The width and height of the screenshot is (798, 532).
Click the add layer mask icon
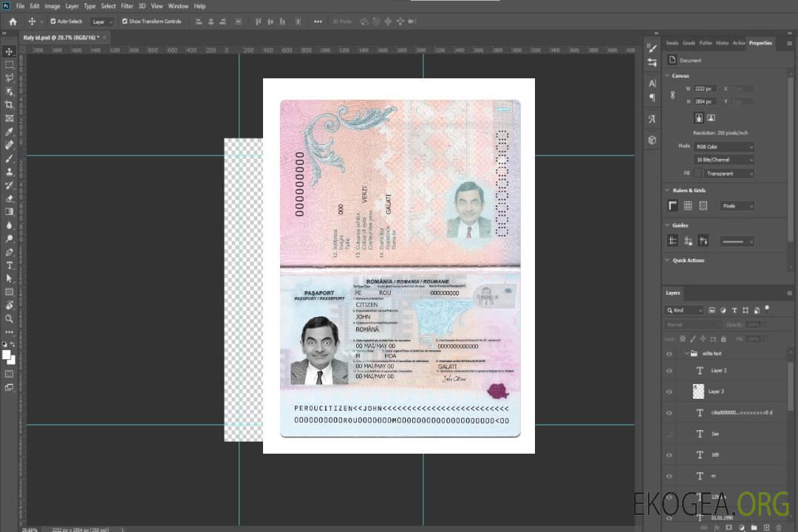click(729, 528)
